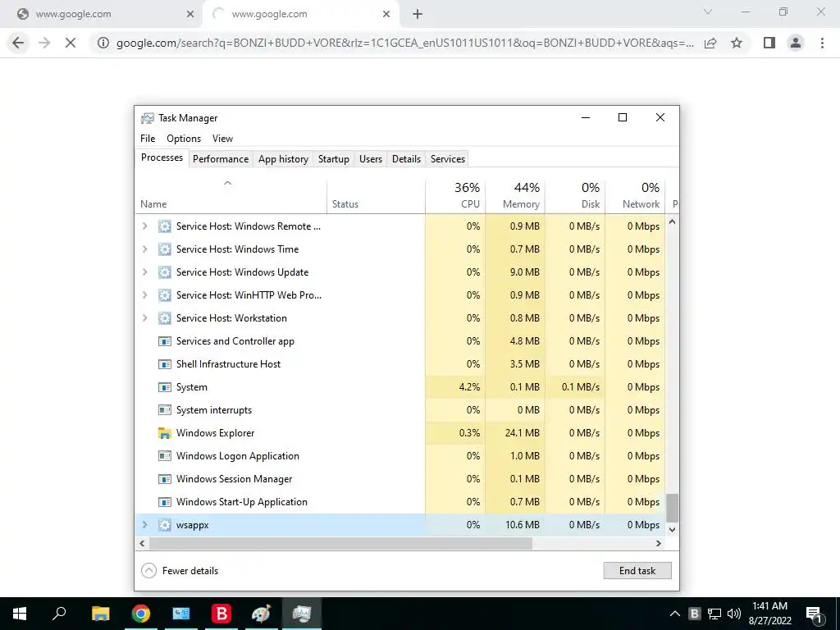Click the System process icon
Image resolution: width=840 pixels, height=630 pixels.
coord(164,387)
